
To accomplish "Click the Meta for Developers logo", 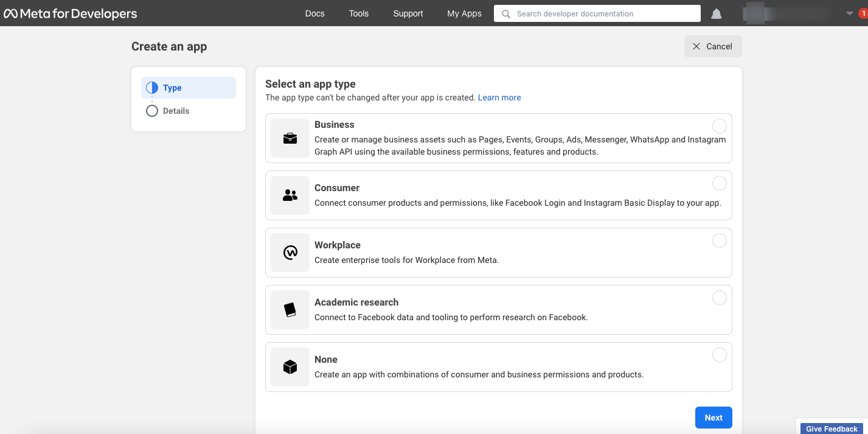I will pos(71,13).
